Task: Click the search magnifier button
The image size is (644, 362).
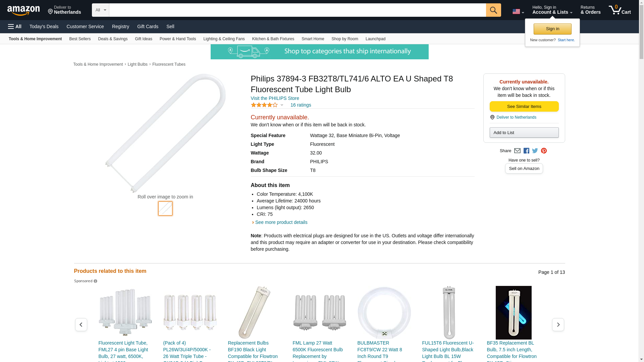Action: [493, 10]
